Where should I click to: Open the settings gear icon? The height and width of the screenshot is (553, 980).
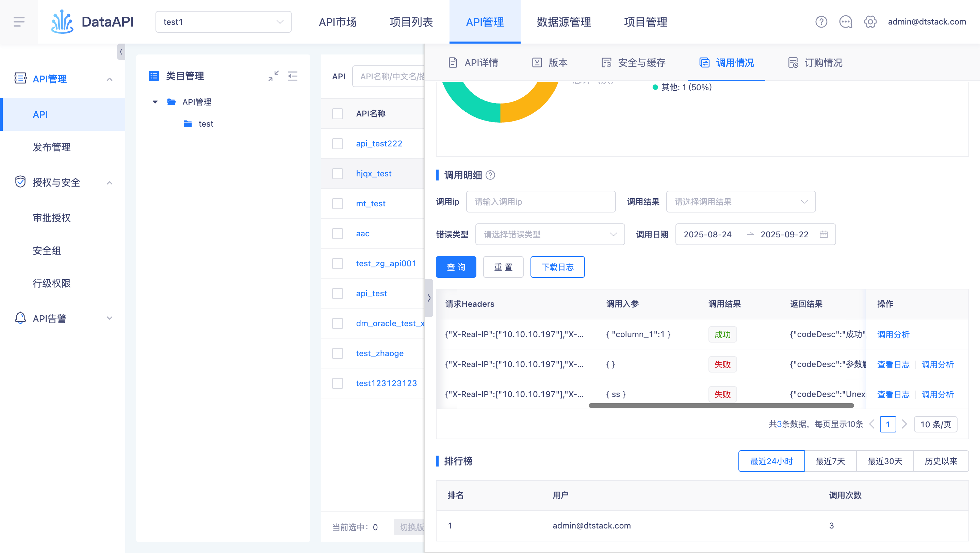pos(870,22)
